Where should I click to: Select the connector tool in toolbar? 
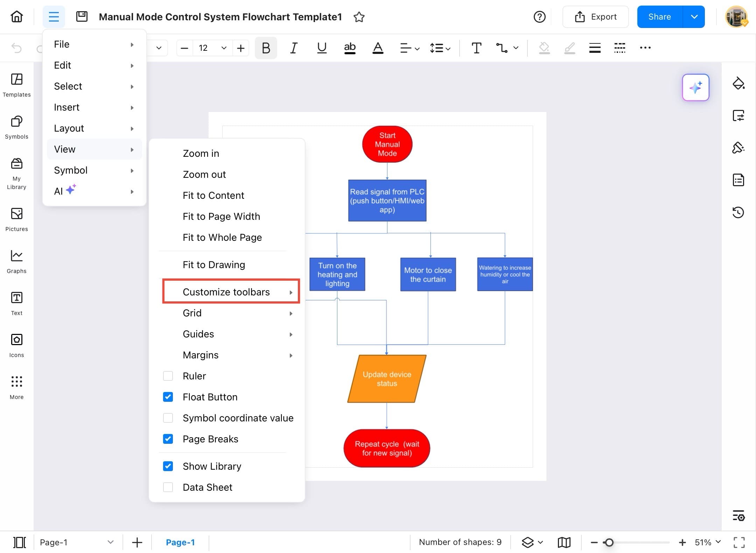(x=502, y=48)
